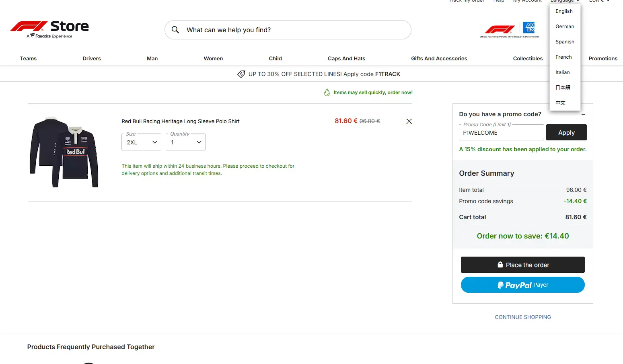This screenshot has height=364, width=623.
Task: Click the F1 Store logo
Action: click(49, 29)
